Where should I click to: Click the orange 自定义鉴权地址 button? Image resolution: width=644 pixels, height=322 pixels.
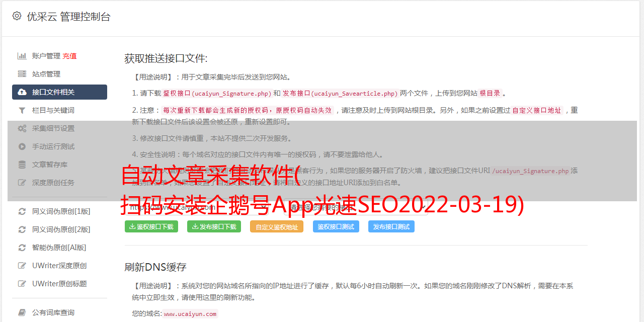point(277,226)
